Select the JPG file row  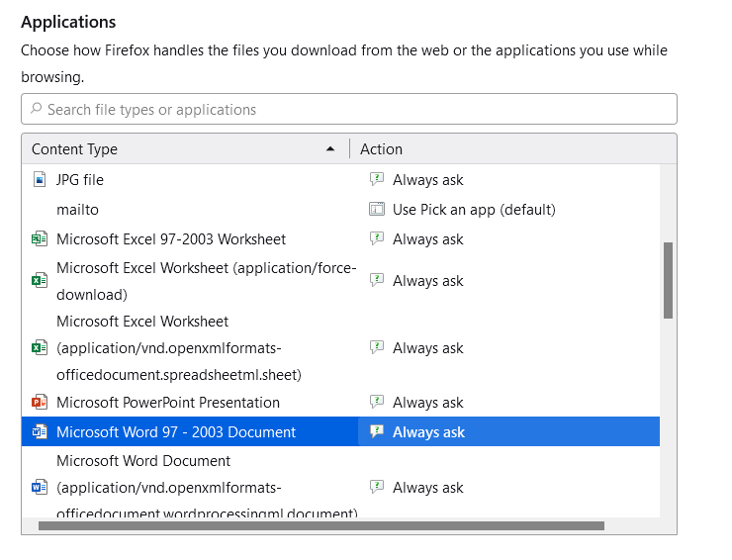pos(340,179)
